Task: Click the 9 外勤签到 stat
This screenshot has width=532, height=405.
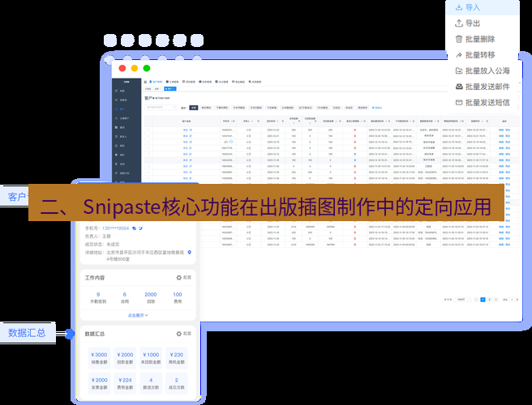Action: pos(98,297)
